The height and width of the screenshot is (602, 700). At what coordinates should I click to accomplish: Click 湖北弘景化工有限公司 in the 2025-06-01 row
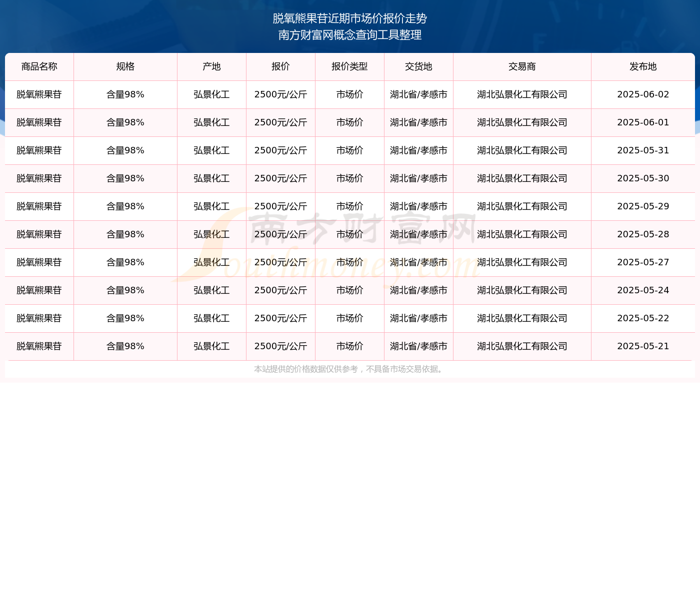coord(522,122)
